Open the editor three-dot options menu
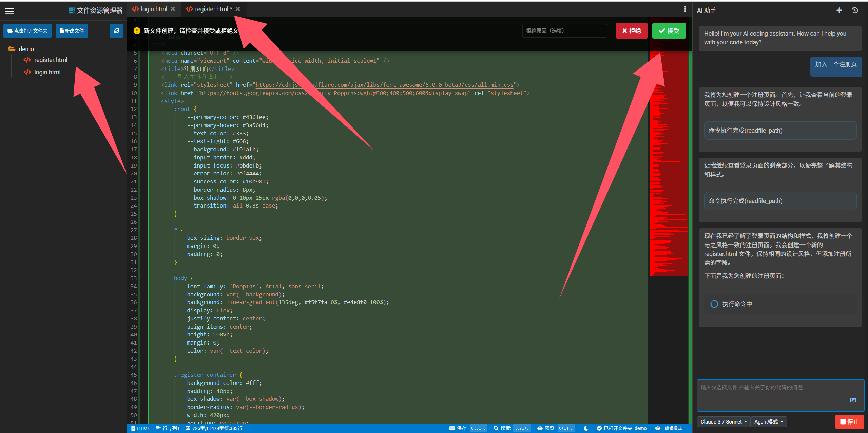This screenshot has height=433, width=868. pyautogui.click(x=685, y=9)
